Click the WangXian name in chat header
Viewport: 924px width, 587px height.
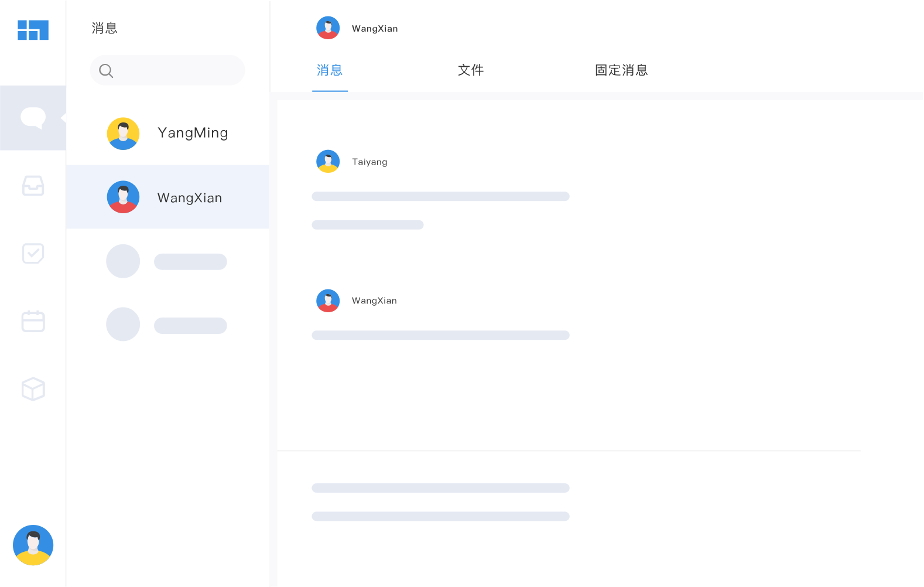(375, 29)
